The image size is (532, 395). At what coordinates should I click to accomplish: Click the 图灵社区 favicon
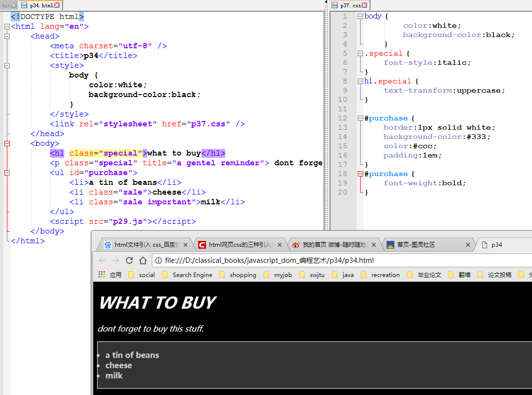[390, 245]
